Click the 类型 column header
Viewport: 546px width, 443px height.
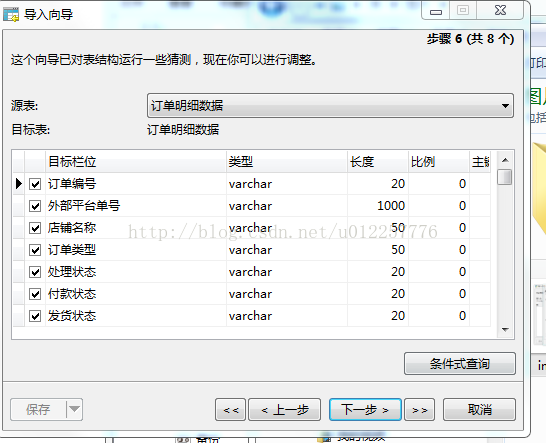pos(287,162)
